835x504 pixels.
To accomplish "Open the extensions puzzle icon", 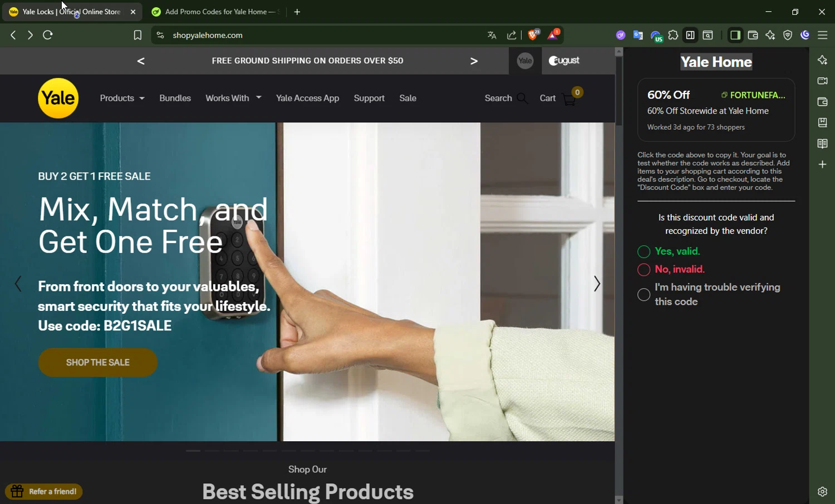I will click(x=673, y=35).
